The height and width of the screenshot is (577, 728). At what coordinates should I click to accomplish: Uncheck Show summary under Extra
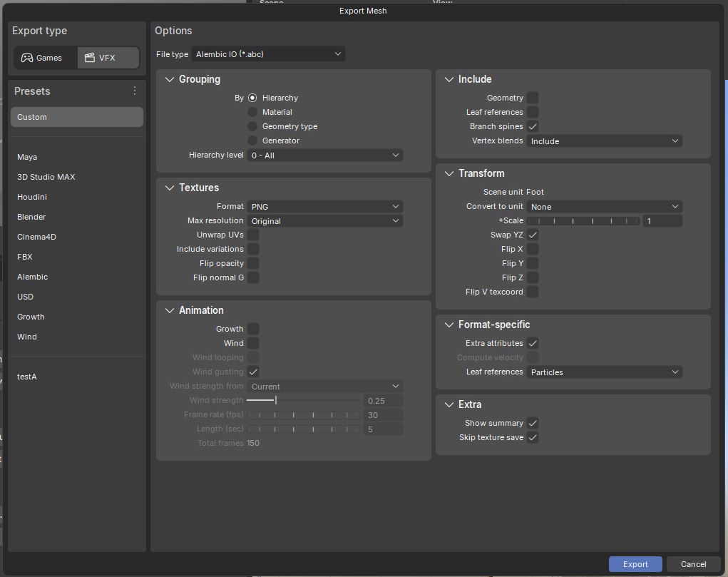click(533, 423)
